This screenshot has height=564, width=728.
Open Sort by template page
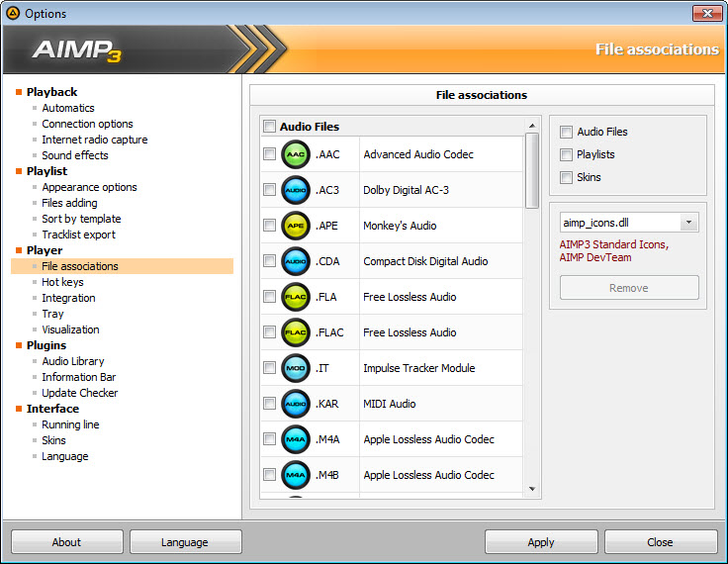coord(81,219)
